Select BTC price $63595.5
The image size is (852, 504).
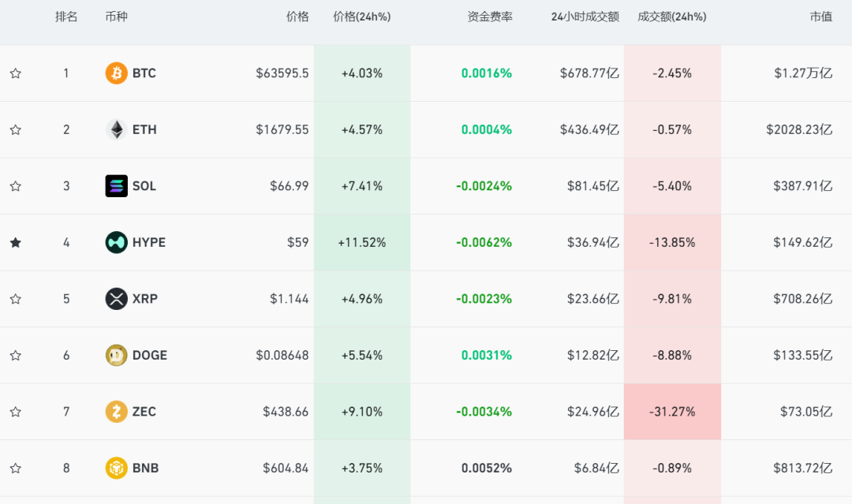(x=282, y=73)
